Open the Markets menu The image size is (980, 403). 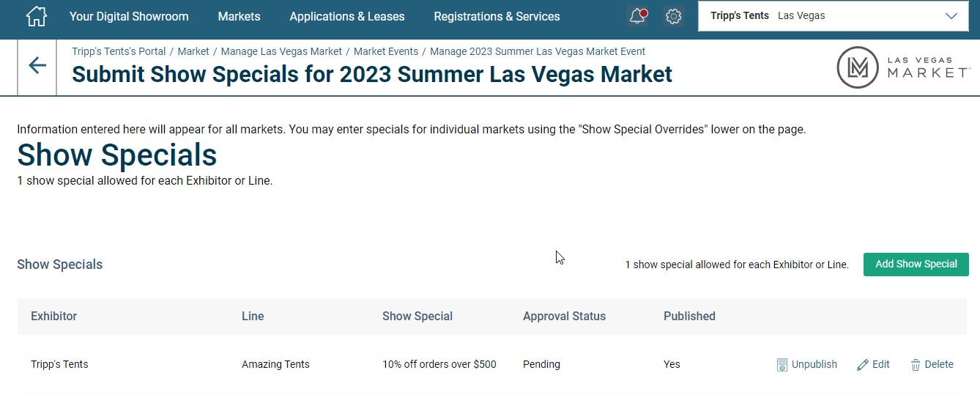pyautogui.click(x=239, y=16)
